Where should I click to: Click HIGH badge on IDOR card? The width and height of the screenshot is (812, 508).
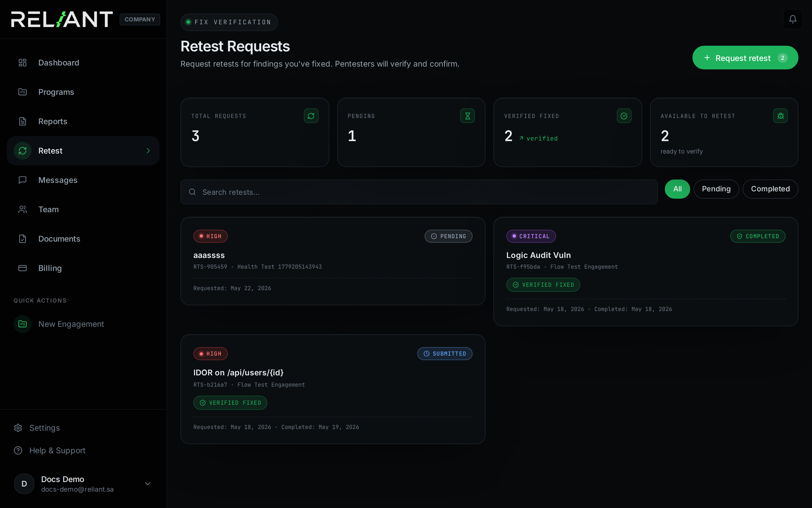[210, 353]
